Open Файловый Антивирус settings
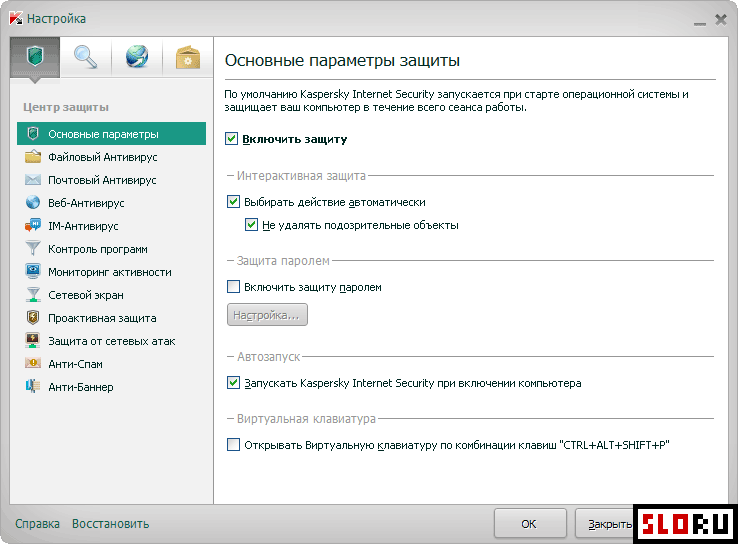 (x=111, y=157)
